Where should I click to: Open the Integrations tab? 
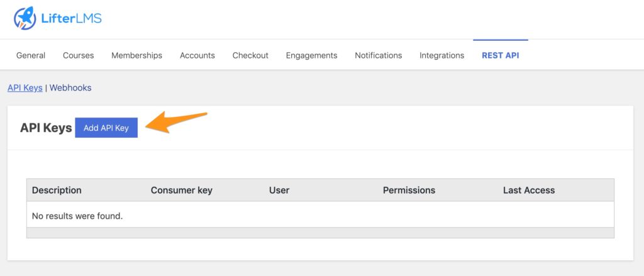click(x=441, y=55)
